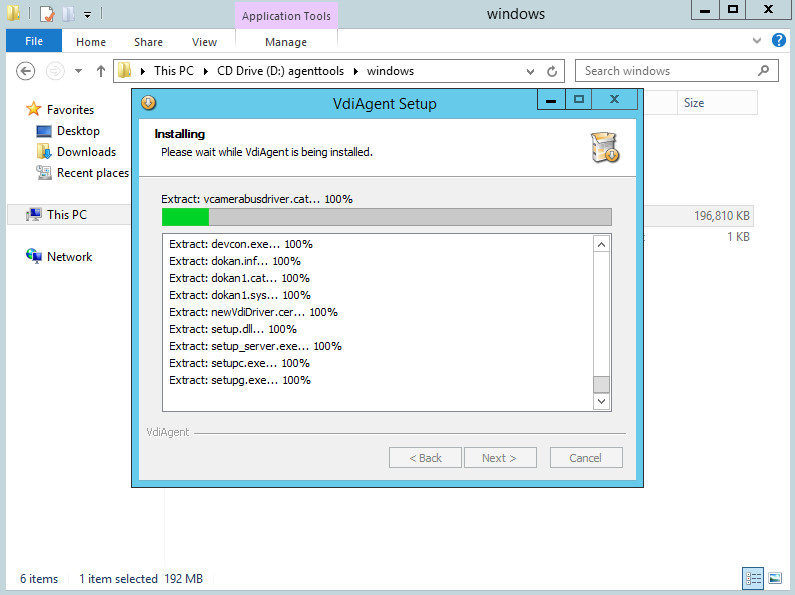
Task: Select the devcon.exe extract log line
Action: [x=241, y=244]
